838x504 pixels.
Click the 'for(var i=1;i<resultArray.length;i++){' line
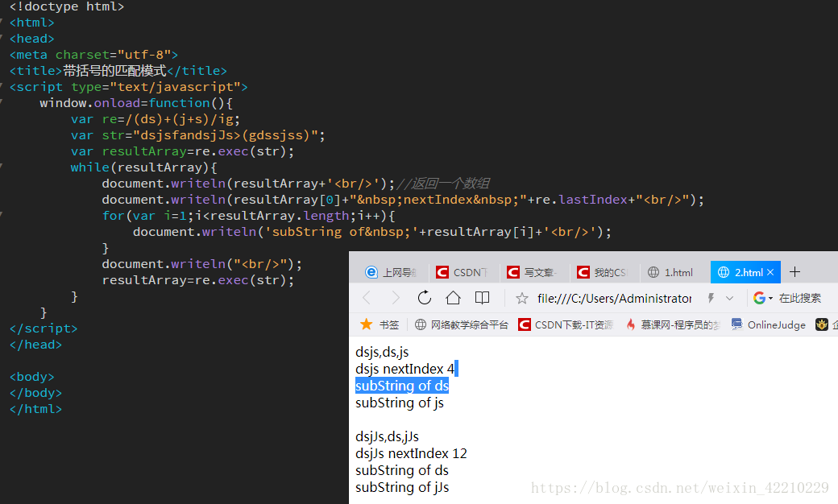coord(248,216)
